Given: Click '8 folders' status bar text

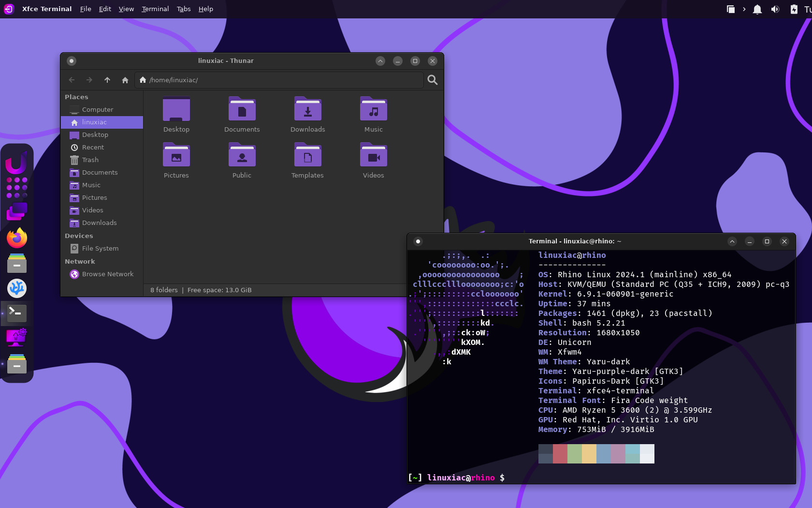Looking at the screenshot, I should tap(164, 290).
